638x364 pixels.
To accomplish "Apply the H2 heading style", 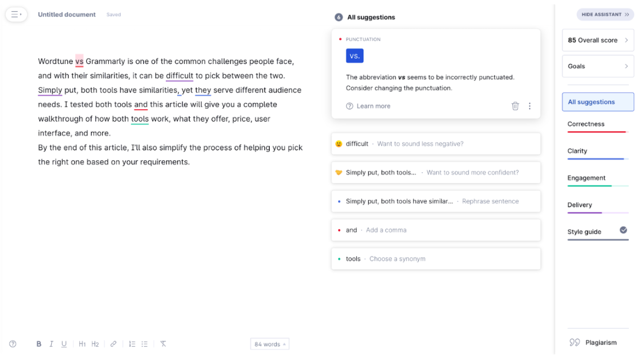I will [x=95, y=344].
